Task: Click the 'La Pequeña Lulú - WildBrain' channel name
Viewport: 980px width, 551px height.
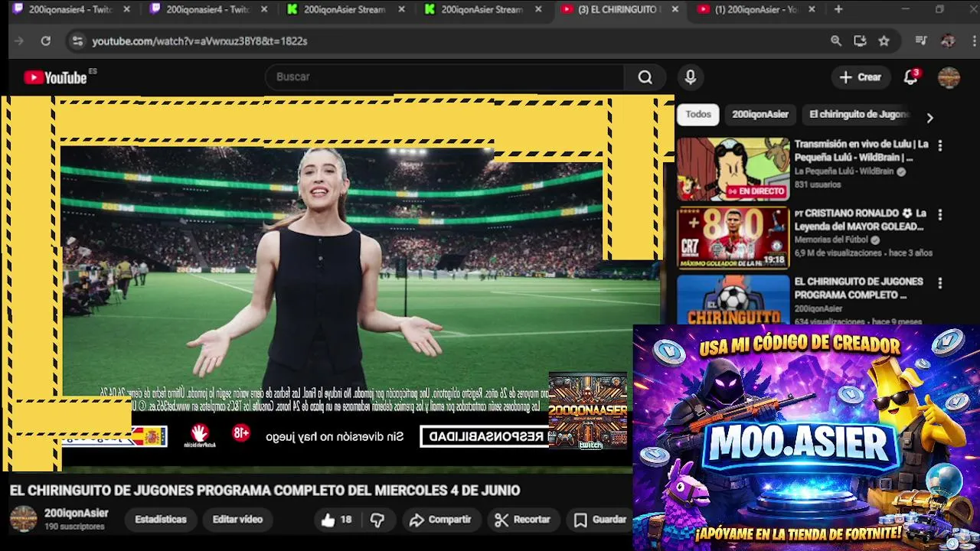Action: click(844, 171)
